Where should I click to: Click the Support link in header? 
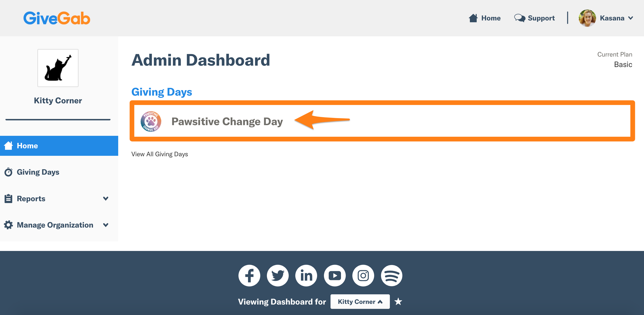coord(534,18)
